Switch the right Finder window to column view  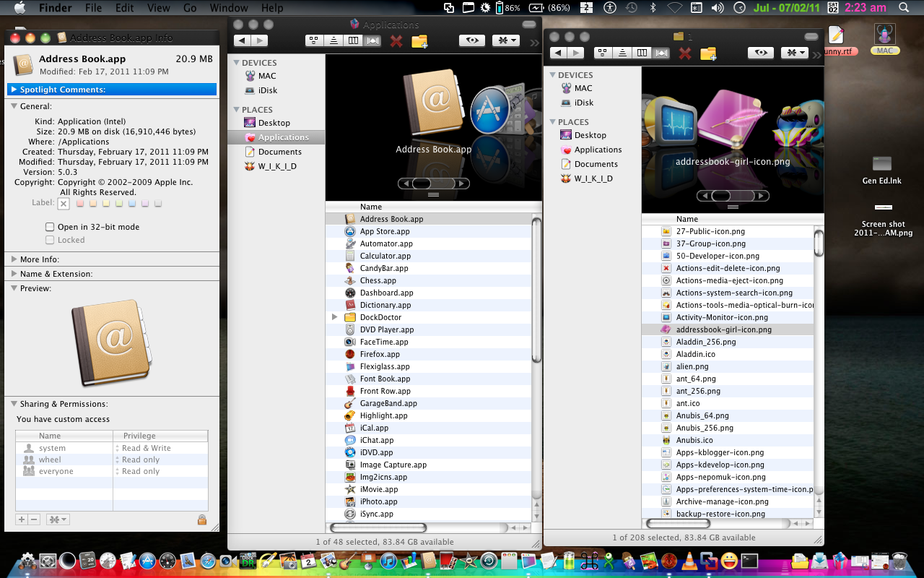pos(642,53)
